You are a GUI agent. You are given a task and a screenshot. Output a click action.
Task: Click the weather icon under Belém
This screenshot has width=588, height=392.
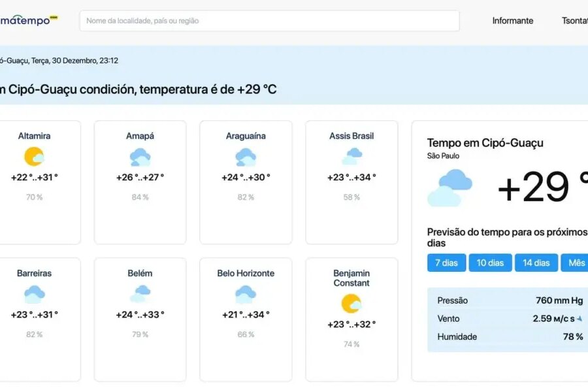pos(140,294)
